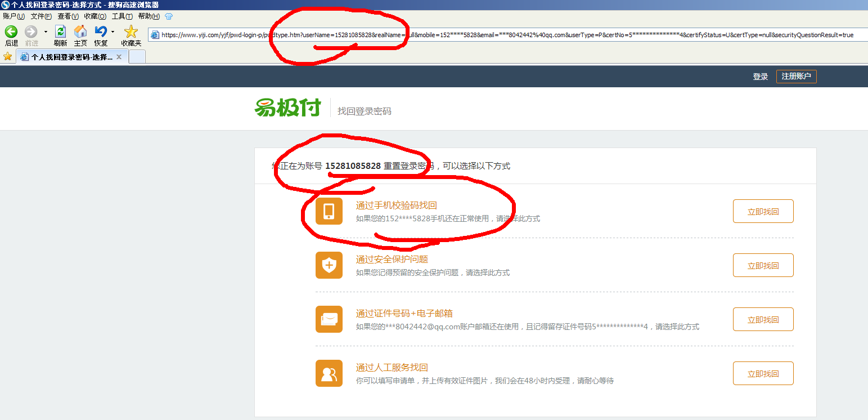Open the 帮助 menu

[149, 16]
